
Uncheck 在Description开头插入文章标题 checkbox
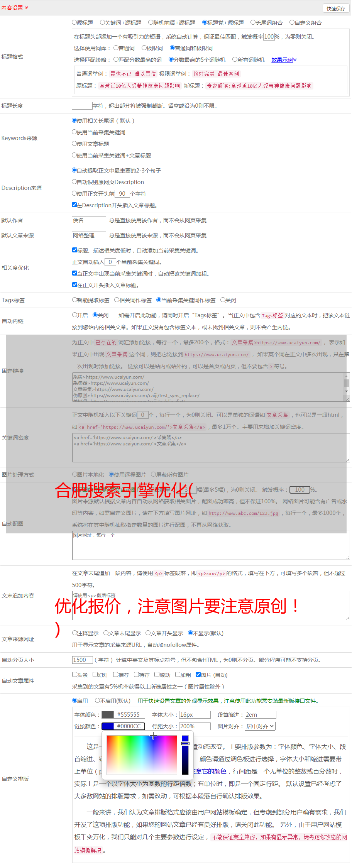[x=74, y=205]
